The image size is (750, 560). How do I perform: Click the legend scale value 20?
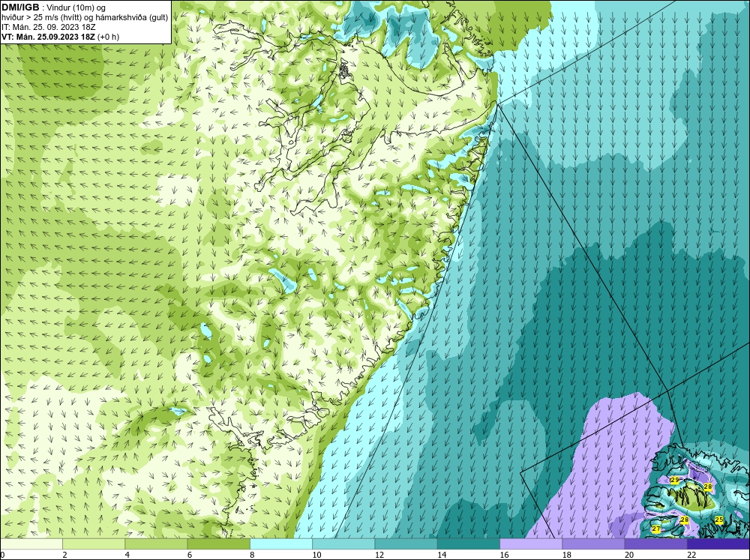[629, 555]
